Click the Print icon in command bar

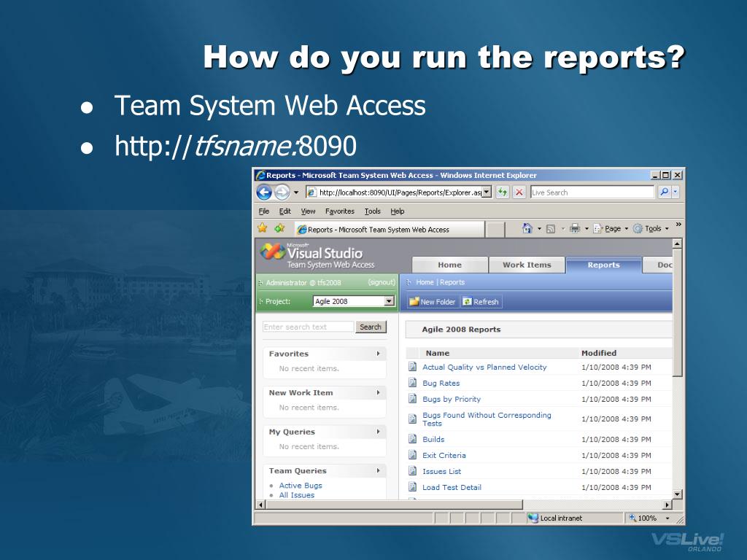click(575, 228)
